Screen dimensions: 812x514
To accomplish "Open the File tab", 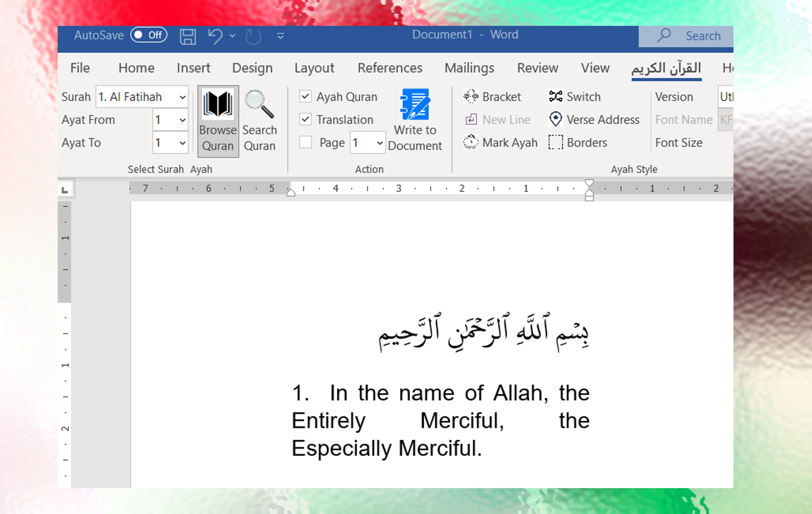I will 80,68.
